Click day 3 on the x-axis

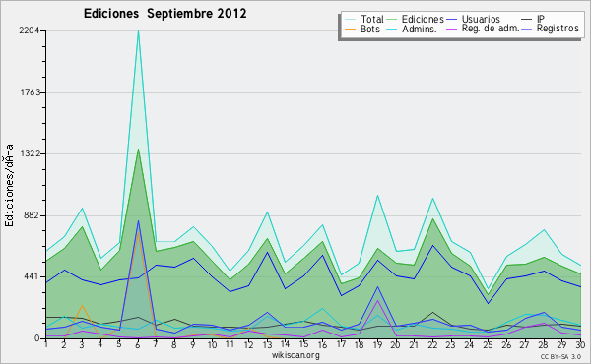tap(82, 344)
